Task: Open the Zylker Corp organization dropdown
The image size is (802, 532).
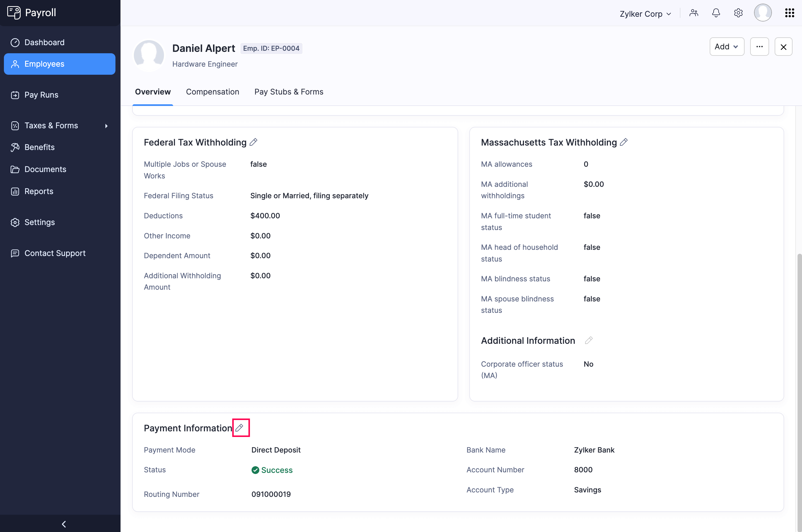Action: tap(645, 14)
